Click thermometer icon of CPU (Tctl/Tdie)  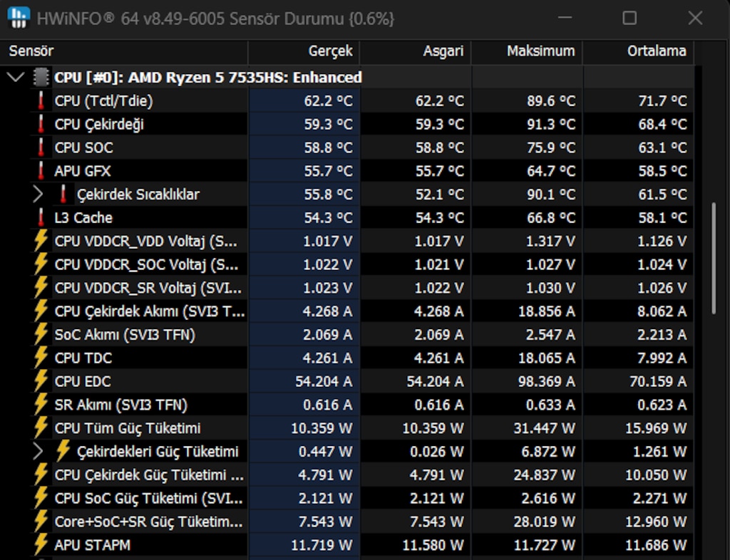(41, 101)
